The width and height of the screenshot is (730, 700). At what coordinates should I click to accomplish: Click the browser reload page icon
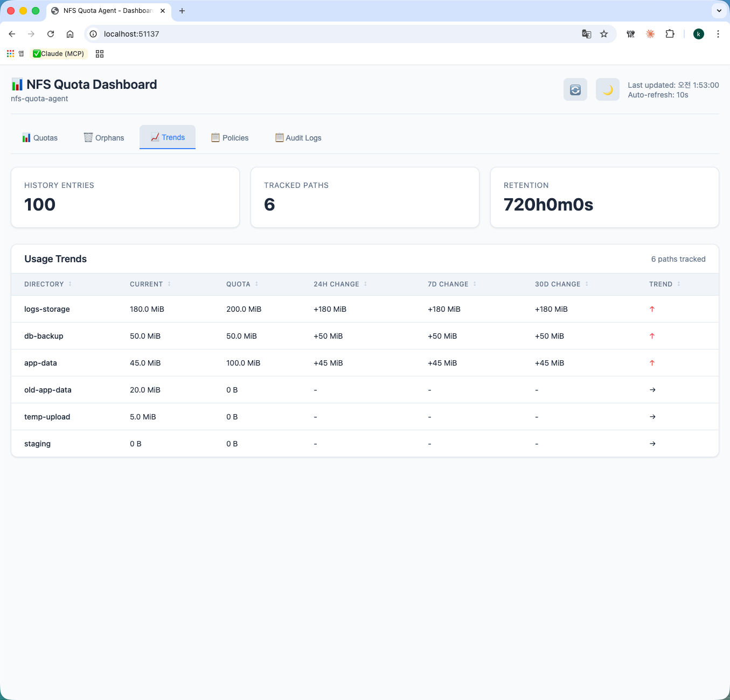click(51, 34)
